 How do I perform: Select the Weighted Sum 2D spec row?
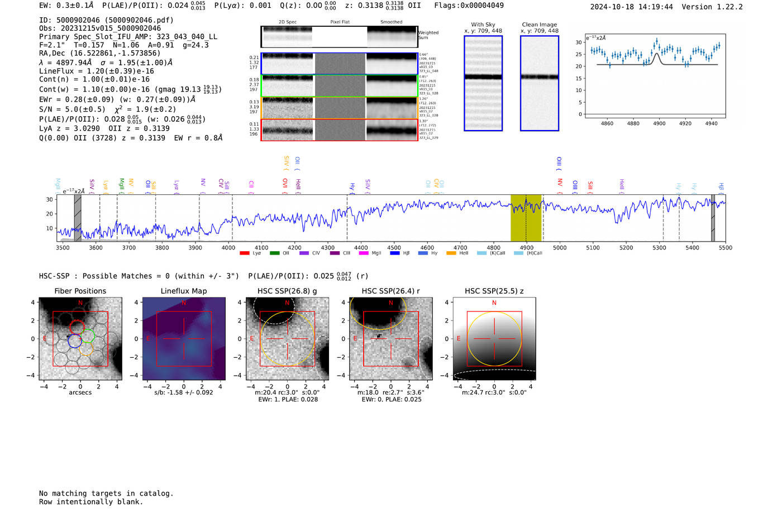340,37
